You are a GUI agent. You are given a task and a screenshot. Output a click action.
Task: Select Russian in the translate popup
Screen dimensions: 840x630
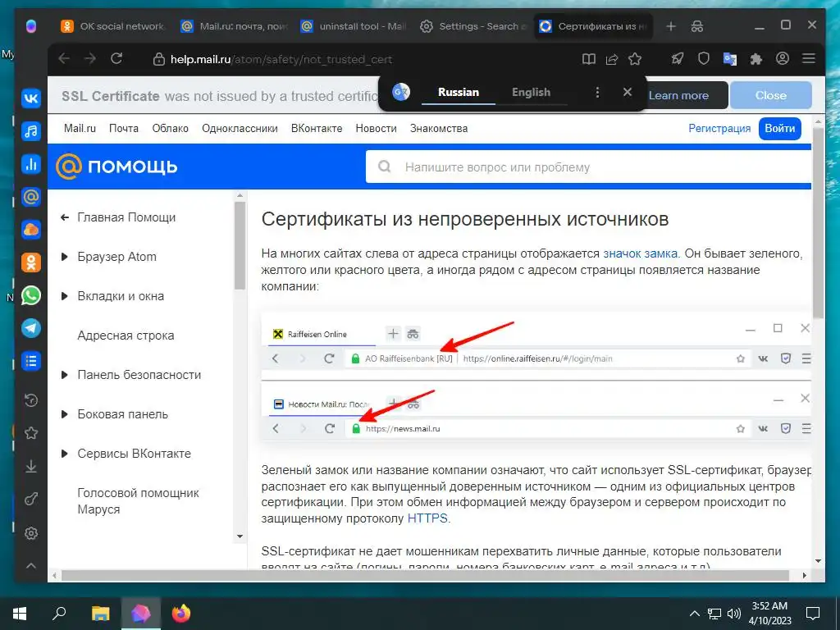tap(459, 92)
